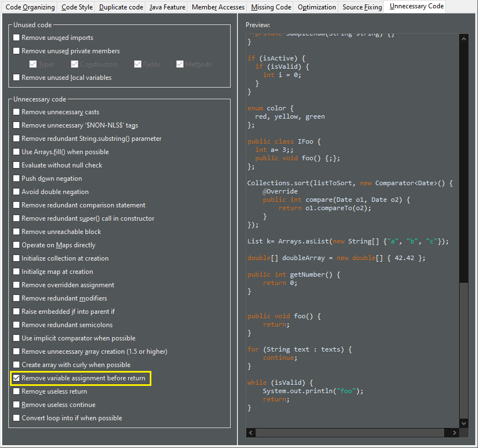Click the preview scroll up arrow
The image size is (478, 448).
tap(464, 39)
